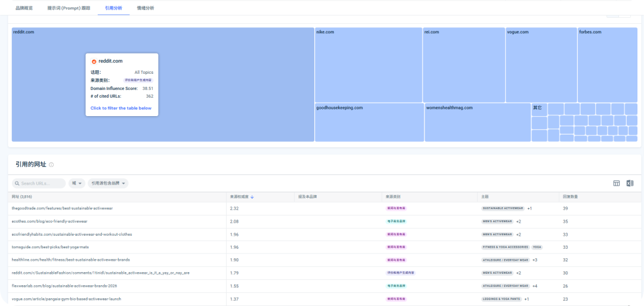Click the 1.90 authority score

(x=234, y=260)
